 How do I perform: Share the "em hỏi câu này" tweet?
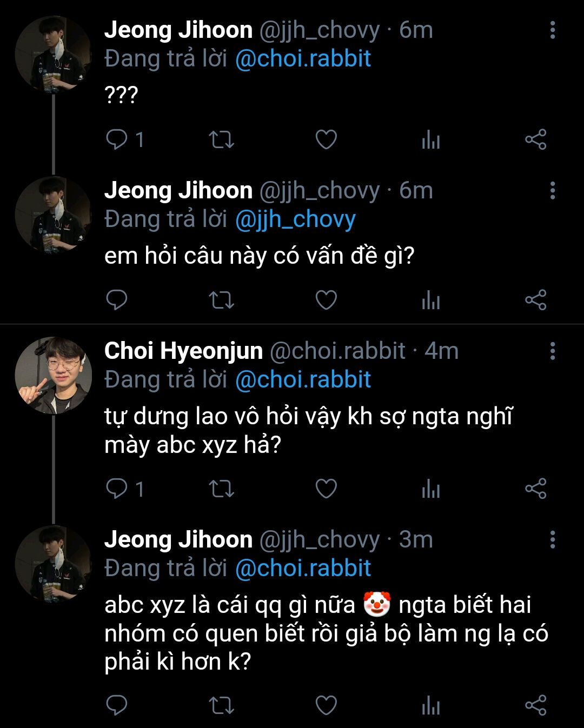coord(536,299)
